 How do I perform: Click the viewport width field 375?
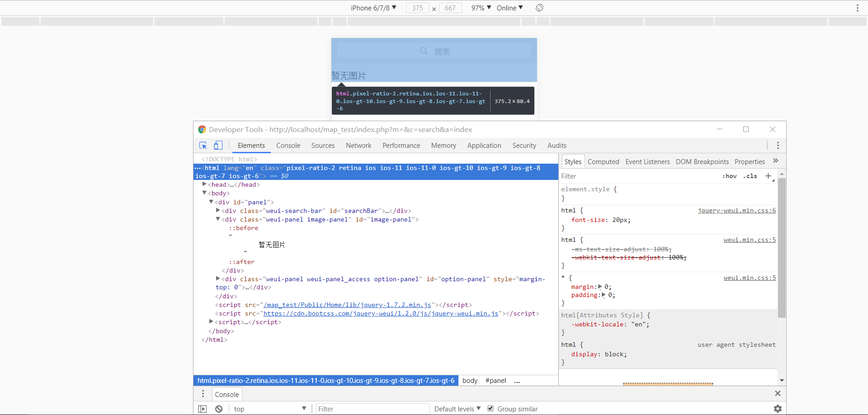417,8
